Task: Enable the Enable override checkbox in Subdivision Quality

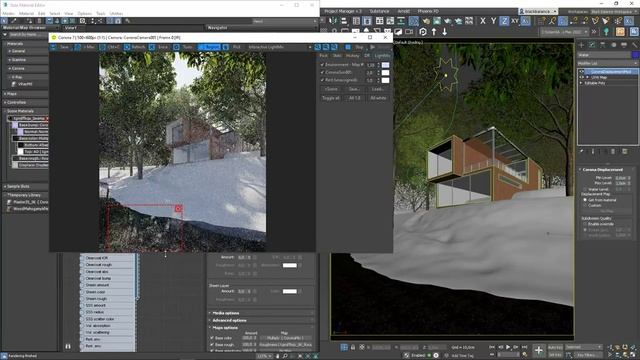Action: 585,224
